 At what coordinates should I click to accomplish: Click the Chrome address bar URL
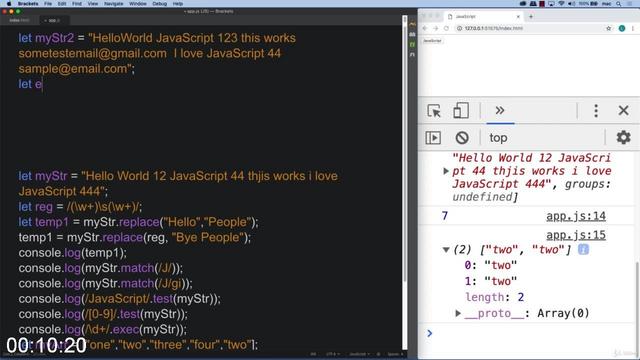493,29
